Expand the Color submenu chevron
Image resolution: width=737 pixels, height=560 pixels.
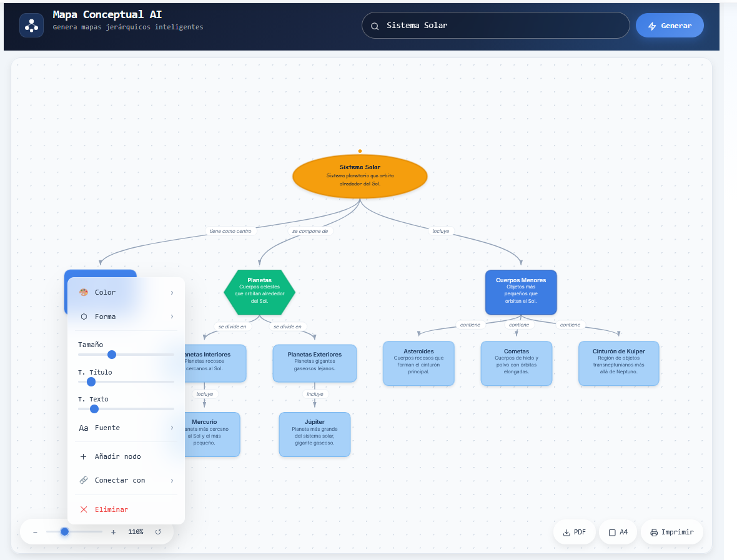172,292
